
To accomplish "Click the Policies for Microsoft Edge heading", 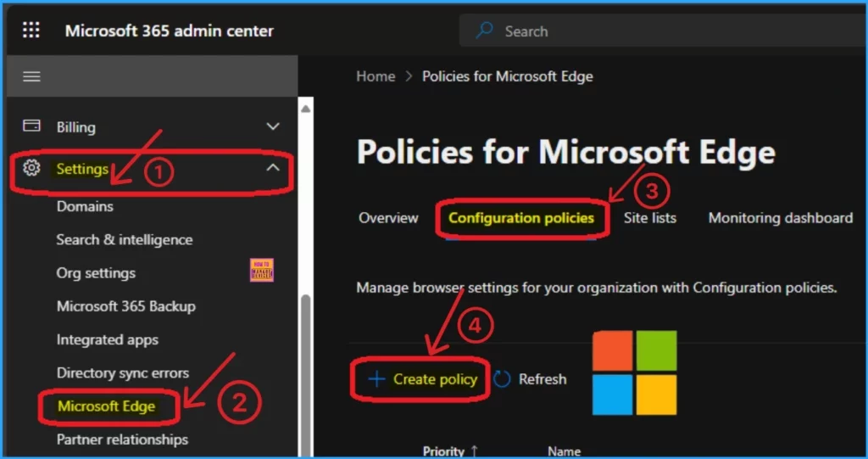I will [565, 151].
